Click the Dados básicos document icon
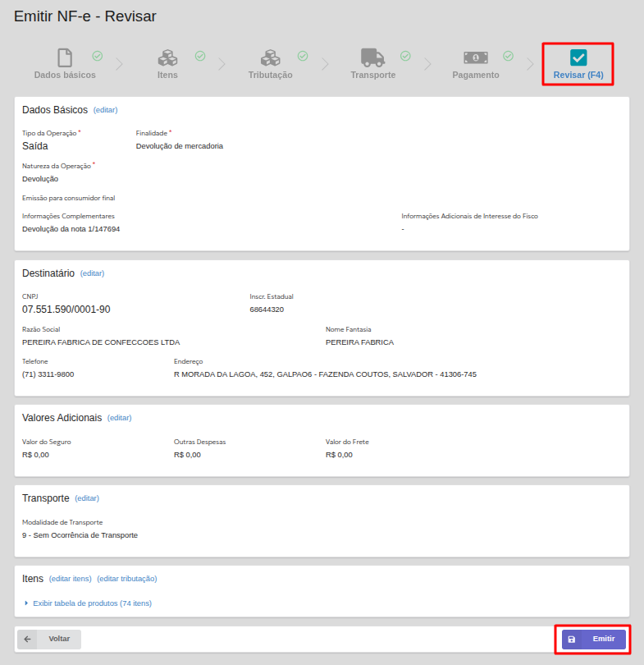This screenshot has height=665, width=644. (65, 57)
